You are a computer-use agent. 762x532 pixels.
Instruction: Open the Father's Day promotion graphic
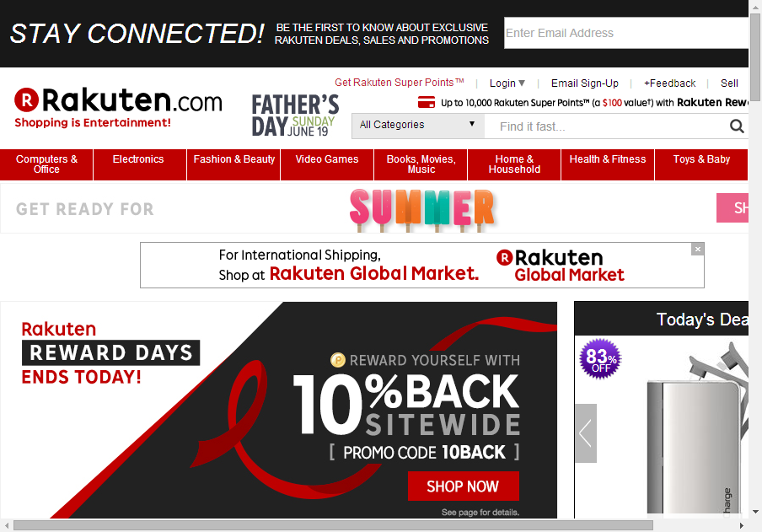[296, 116]
